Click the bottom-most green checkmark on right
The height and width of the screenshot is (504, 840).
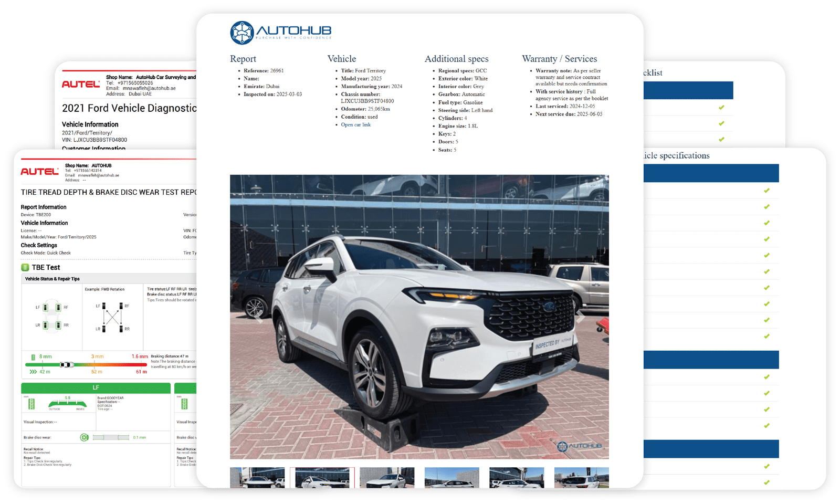(x=766, y=482)
